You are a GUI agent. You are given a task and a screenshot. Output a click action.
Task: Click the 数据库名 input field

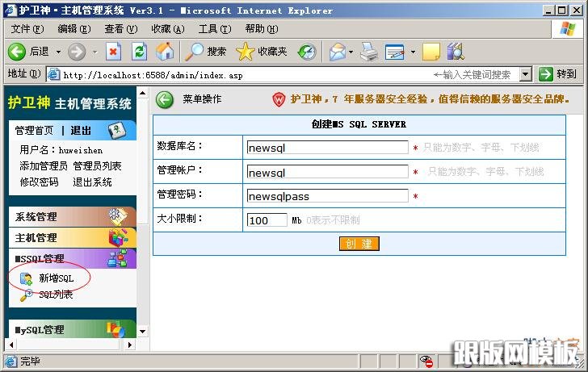coord(327,147)
